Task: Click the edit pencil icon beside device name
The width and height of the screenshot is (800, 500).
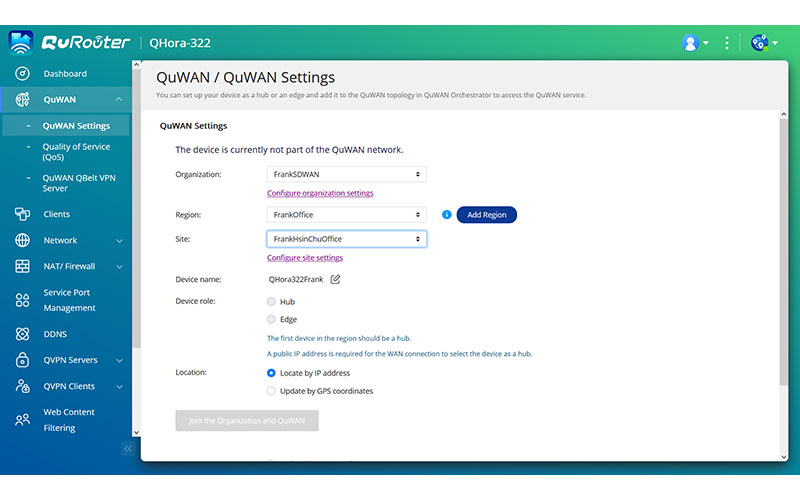Action: pyautogui.click(x=335, y=280)
